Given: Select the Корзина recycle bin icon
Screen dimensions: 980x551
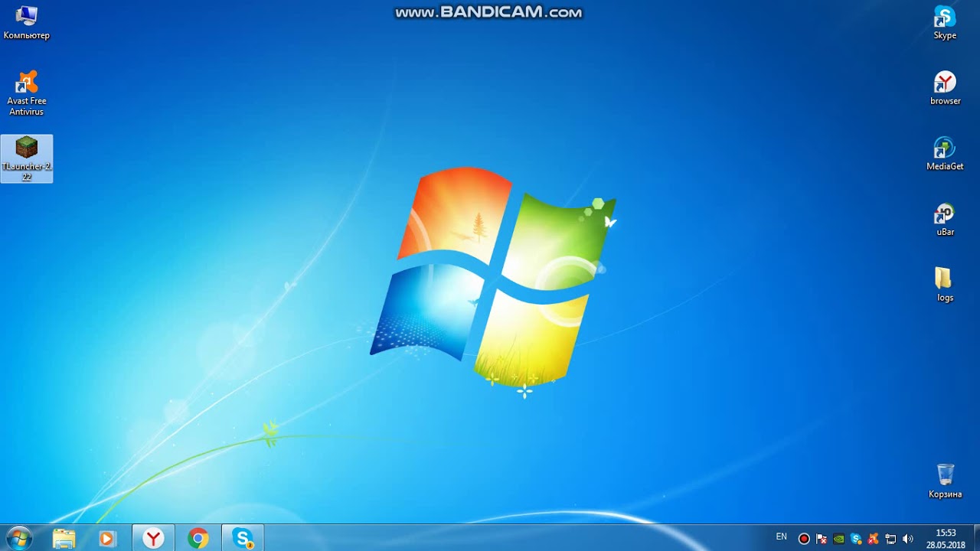Looking at the screenshot, I should point(945,481).
